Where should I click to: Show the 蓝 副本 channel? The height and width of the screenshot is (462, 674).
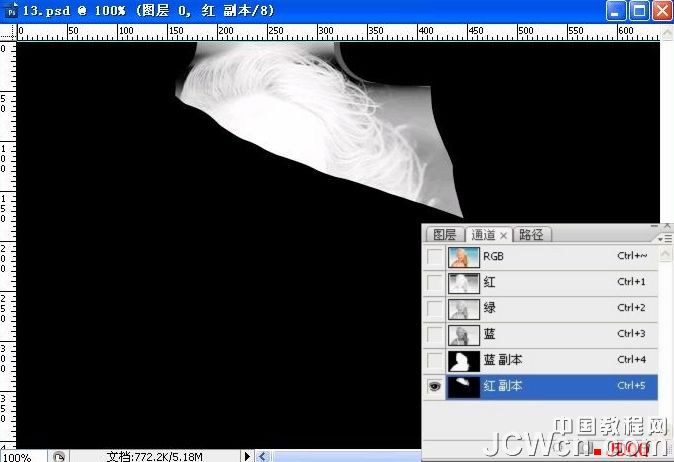tap(435, 361)
